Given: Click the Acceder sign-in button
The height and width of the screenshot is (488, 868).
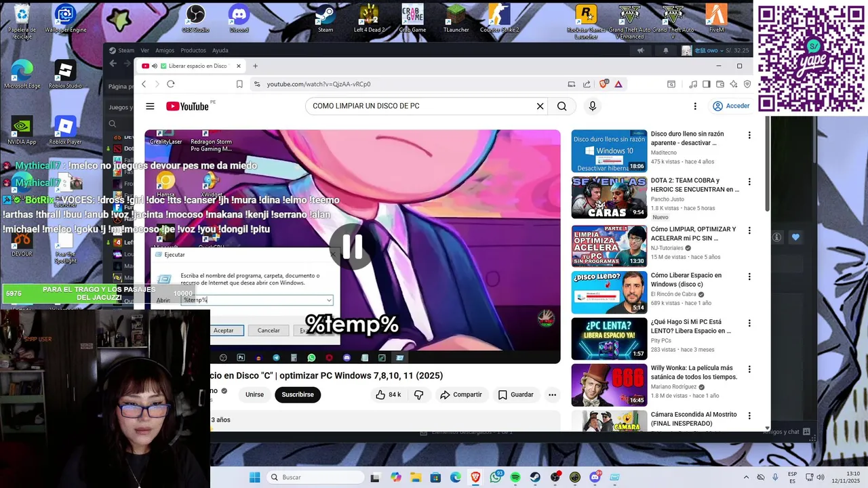Looking at the screenshot, I should click(x=731, y=106).
